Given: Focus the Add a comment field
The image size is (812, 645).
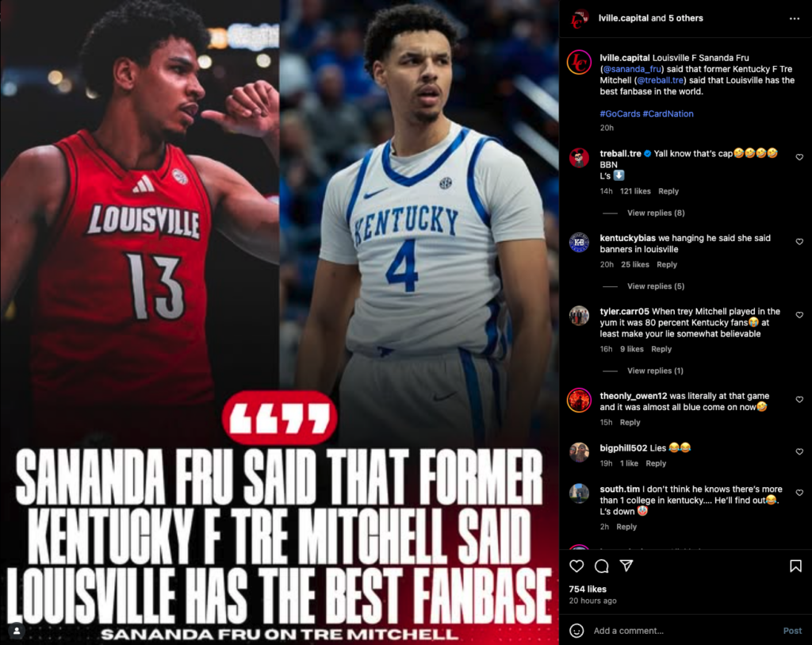Looking at the screenshot, I should pos(684,631).
